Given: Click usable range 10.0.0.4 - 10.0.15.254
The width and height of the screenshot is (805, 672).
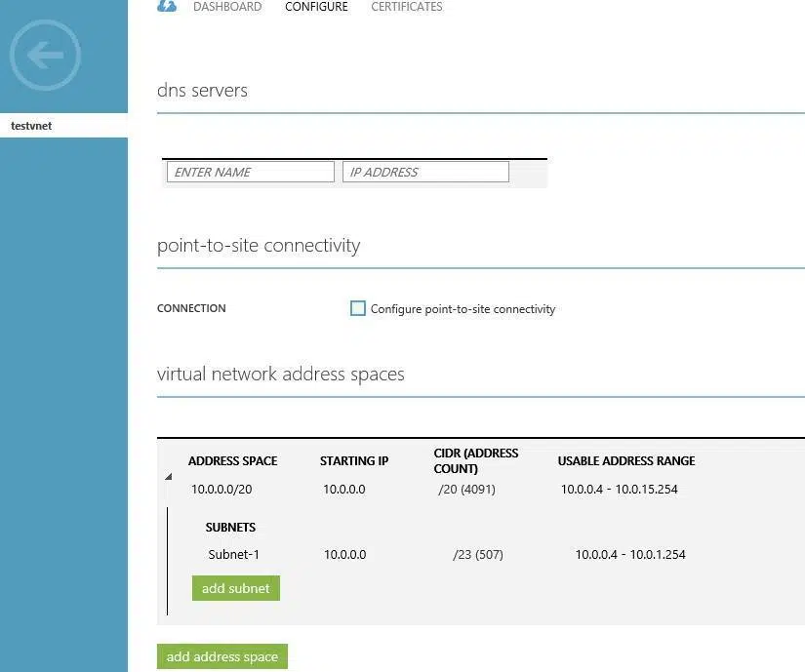Looking at the screenshot, I should (x=619, y=490).
